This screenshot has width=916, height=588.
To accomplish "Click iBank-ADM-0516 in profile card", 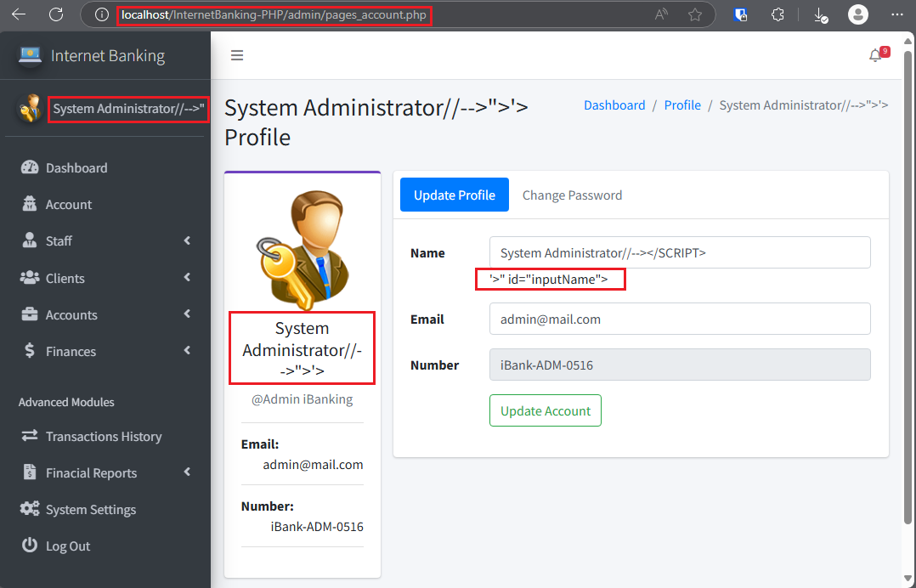I will coord(317,527).
